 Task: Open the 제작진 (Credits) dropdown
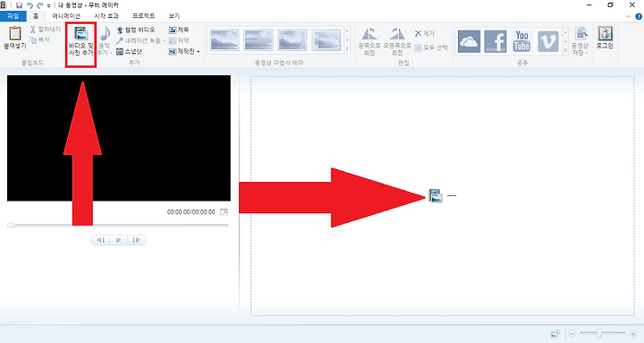point(184,52)
